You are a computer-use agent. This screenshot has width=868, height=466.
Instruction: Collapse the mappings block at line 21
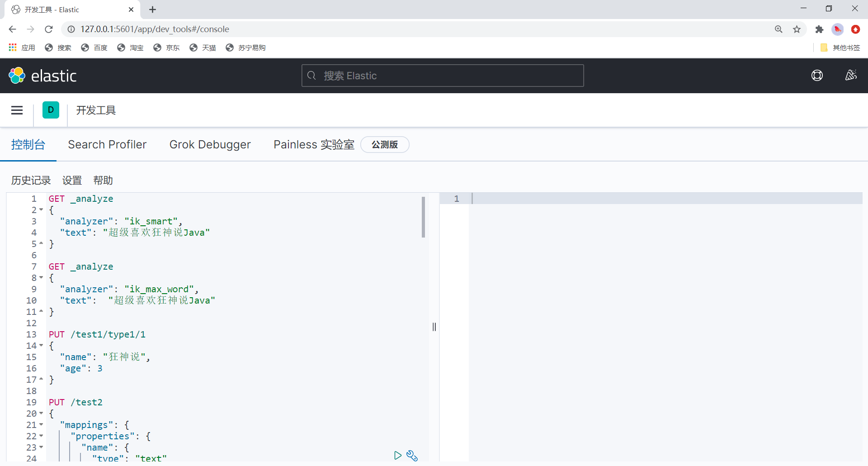41,425
